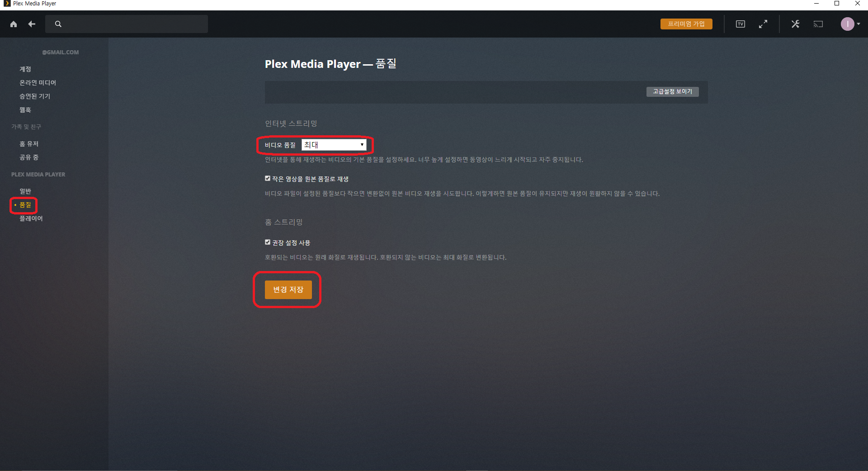Open 온라인 미디어 in the sidebar
The height and width of the screenshot is (471, 868).
(38, 83)
